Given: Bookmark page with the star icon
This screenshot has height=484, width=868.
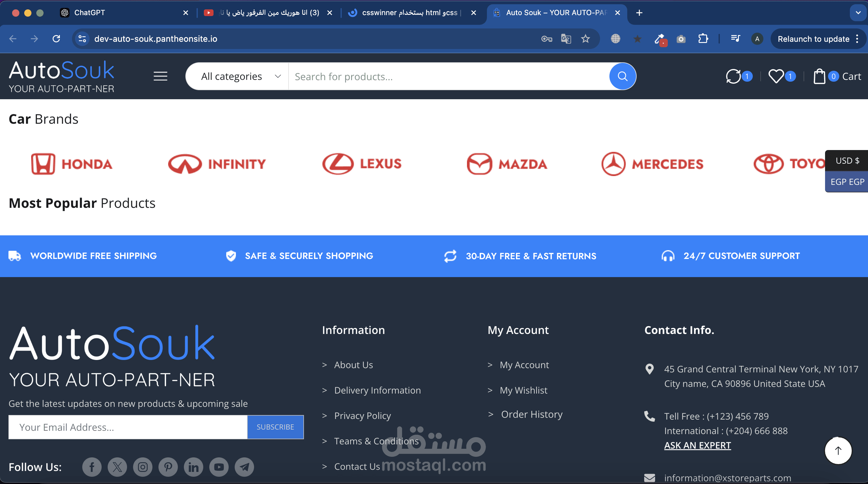Looking at the screenshot, I should 585,39.
